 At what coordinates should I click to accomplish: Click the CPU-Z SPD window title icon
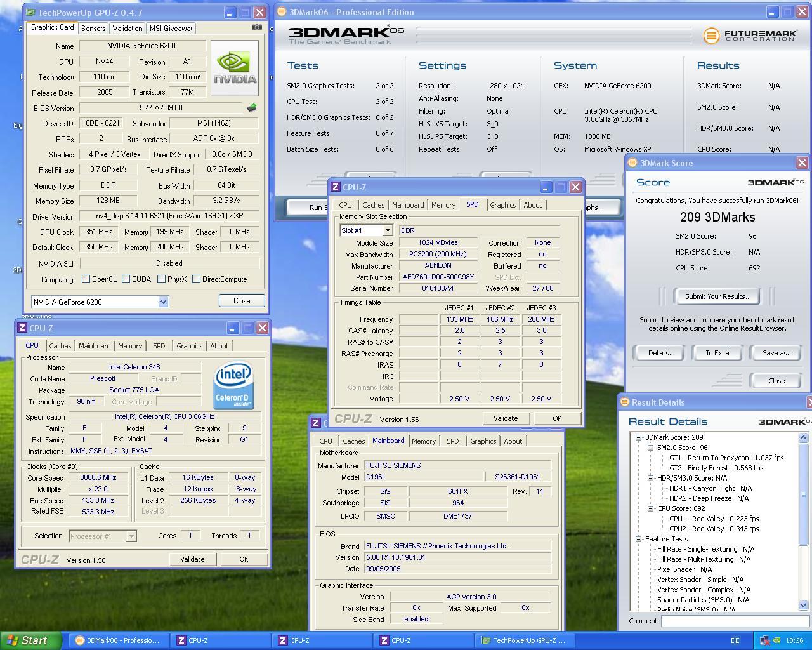336,187
